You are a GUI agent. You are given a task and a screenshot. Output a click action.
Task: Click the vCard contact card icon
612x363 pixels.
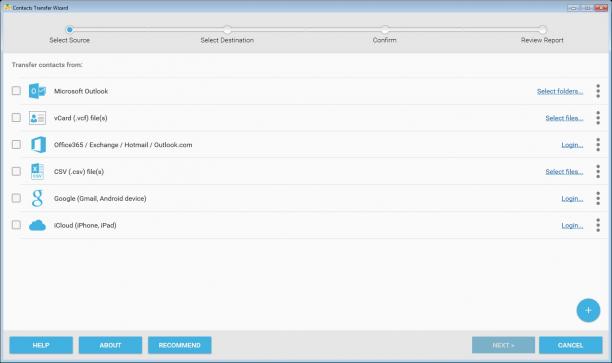coord(37,118)
